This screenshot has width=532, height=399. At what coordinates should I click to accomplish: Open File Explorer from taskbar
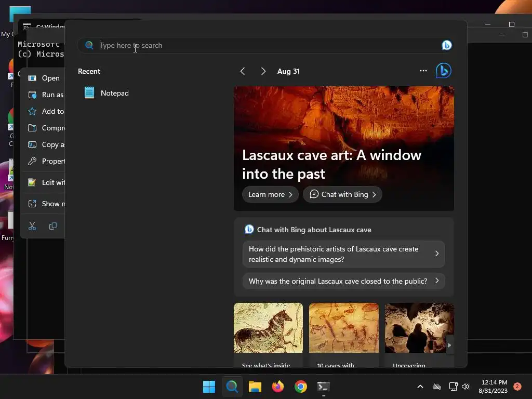coord(255,387)
